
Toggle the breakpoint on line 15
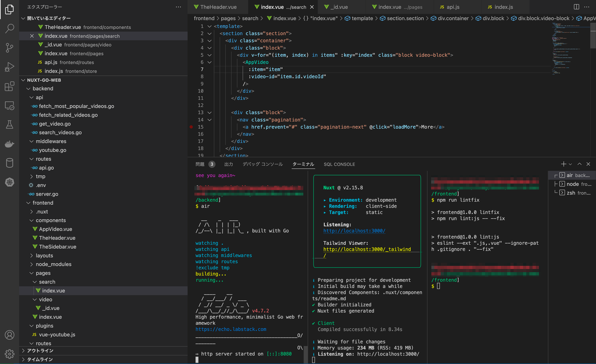(192, 127)
